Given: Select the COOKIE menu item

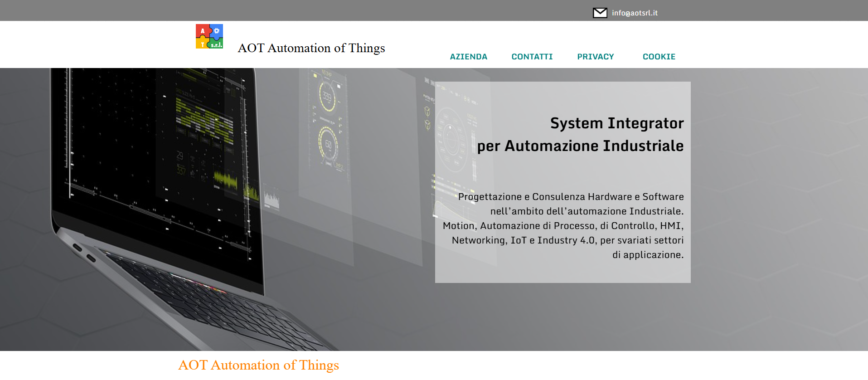Looking at the screenshot, I should click(659, 57).
